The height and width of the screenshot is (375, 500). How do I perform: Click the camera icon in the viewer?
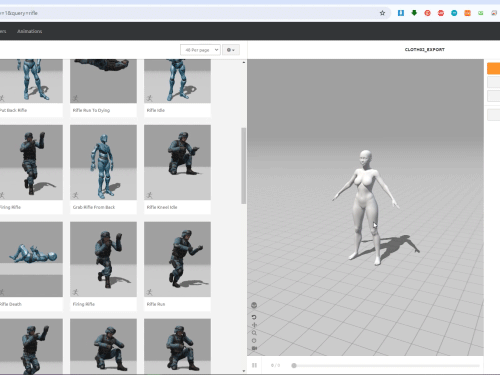[x=254, y=348]
